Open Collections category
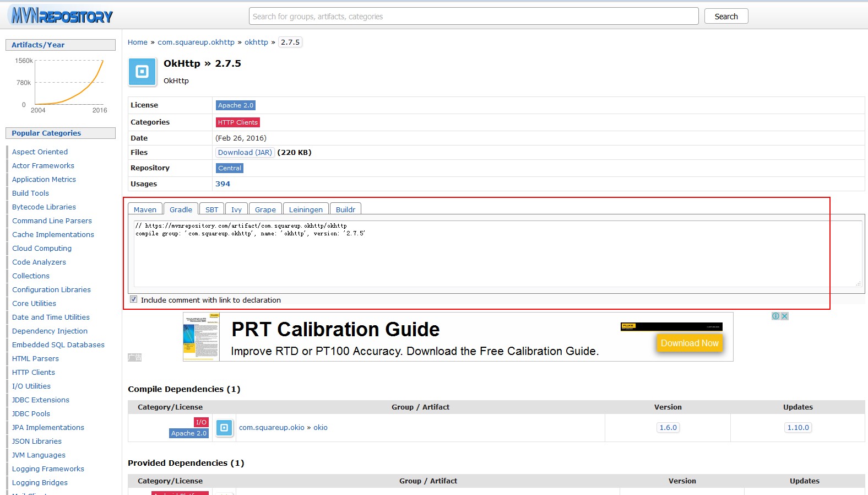Screen dimensions: 868x495 click(x=31, y=276)
